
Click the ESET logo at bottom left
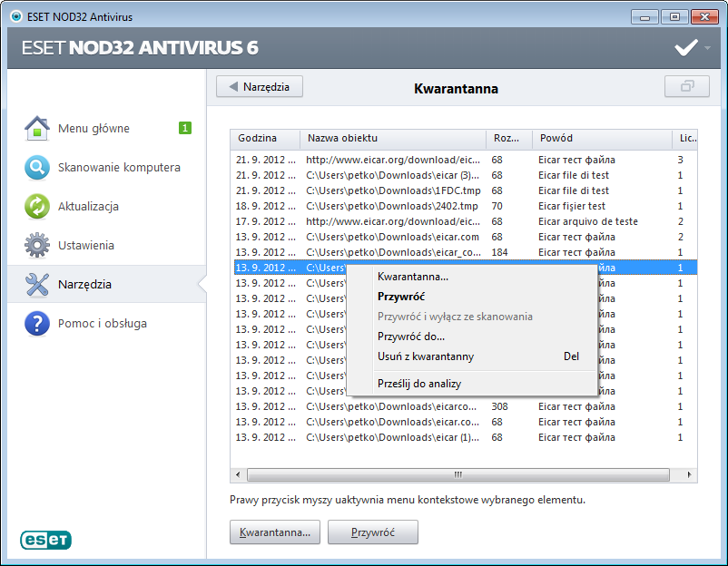pyautogui.click(x=45, y=540)
